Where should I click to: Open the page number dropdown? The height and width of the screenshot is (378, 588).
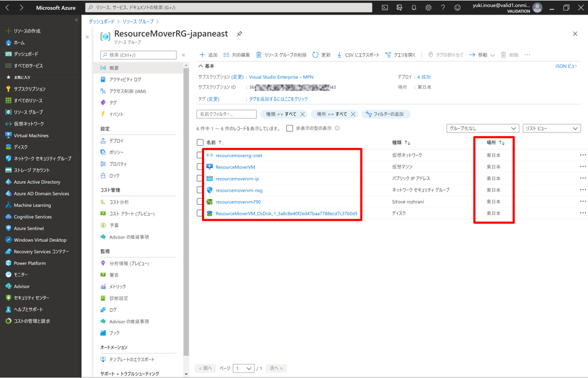click(x=244, y=368)
